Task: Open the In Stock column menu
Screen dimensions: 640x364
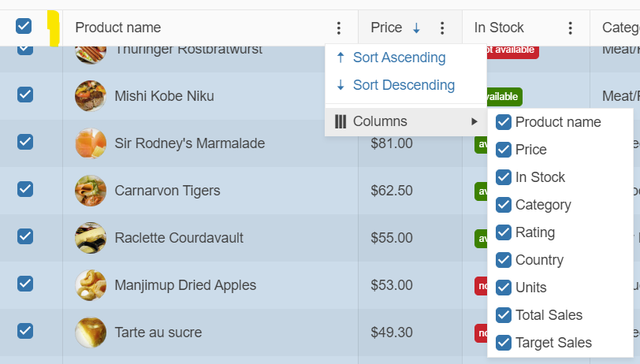Action: (571, 28)
